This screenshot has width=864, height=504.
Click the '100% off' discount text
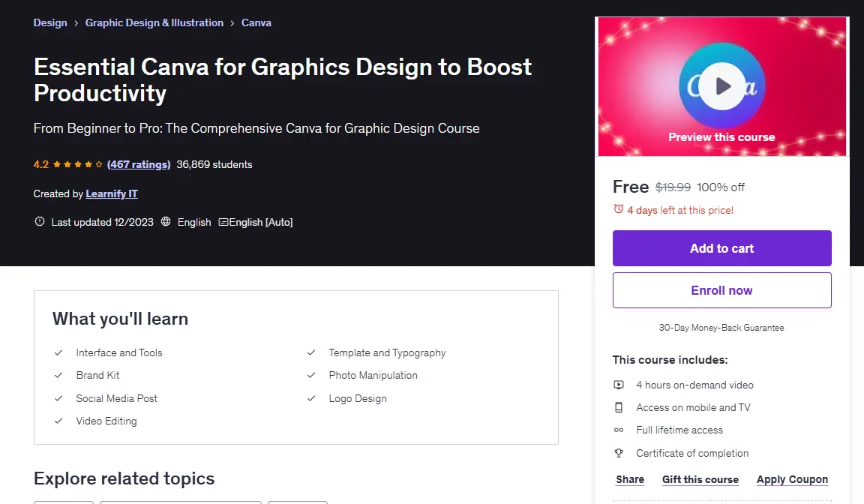tap(720, 187)
